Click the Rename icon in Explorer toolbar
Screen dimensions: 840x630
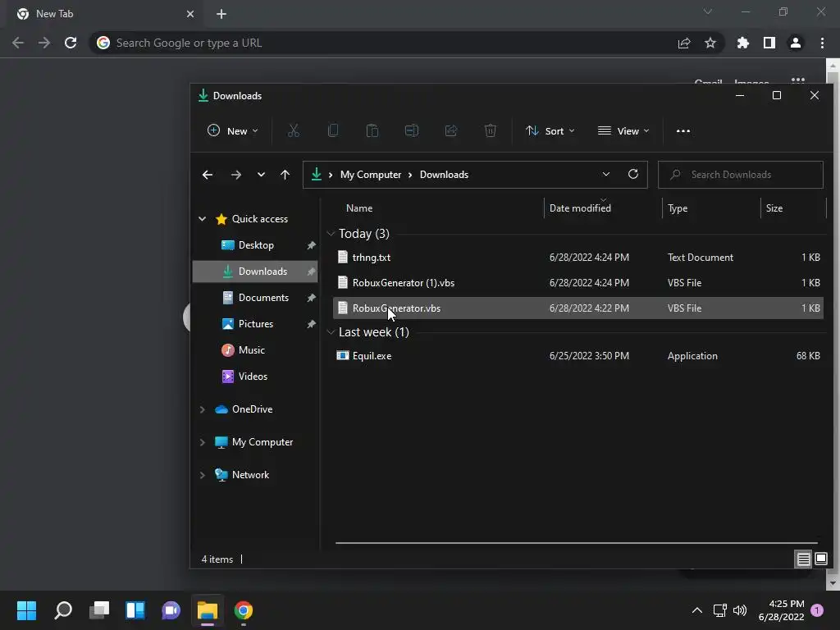click(x=412, y=130)
